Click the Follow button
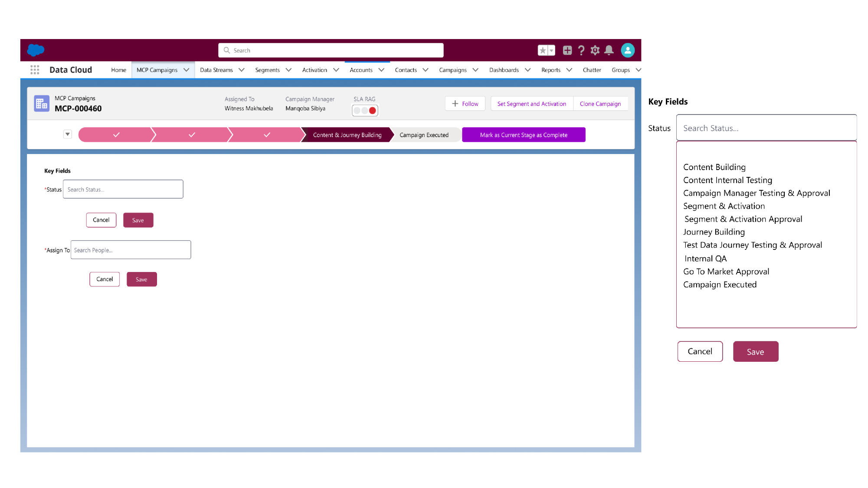The height and width of the screenshot is (488, 868). 465,104
